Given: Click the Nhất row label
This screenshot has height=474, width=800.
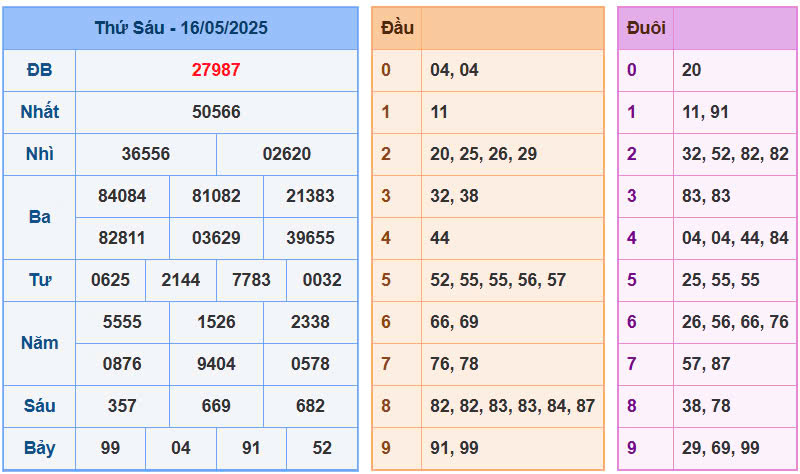Looking at the screenshot, I should point(40,112).
